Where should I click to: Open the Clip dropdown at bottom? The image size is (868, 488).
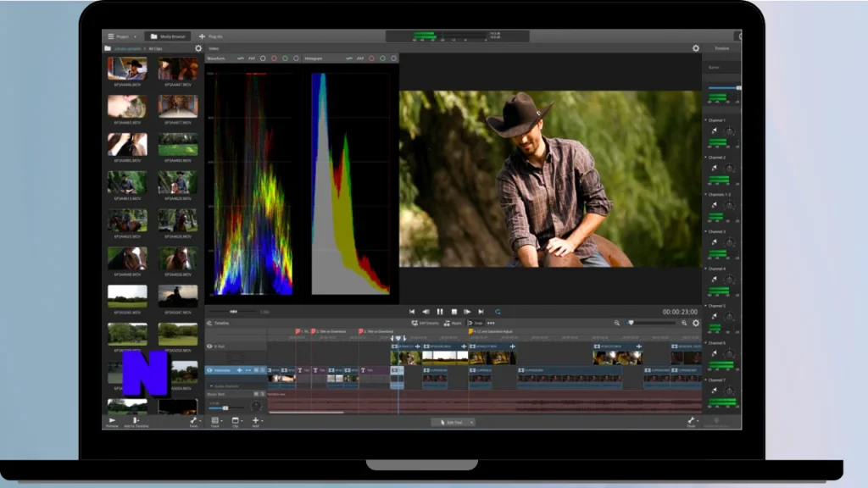[236, 423]
